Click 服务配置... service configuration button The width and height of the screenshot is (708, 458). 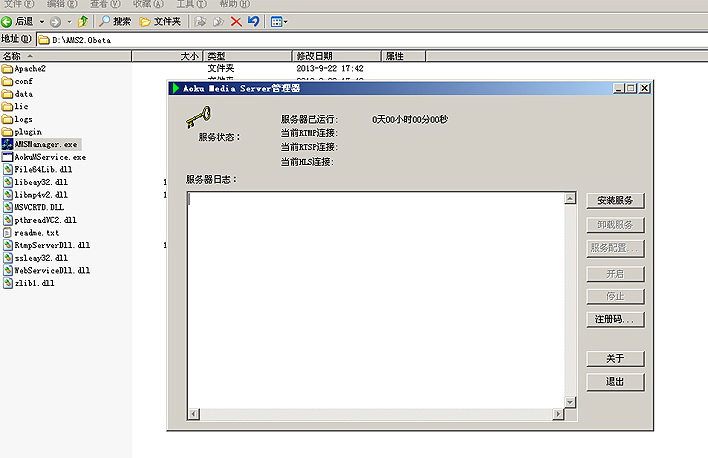[615, 248]
